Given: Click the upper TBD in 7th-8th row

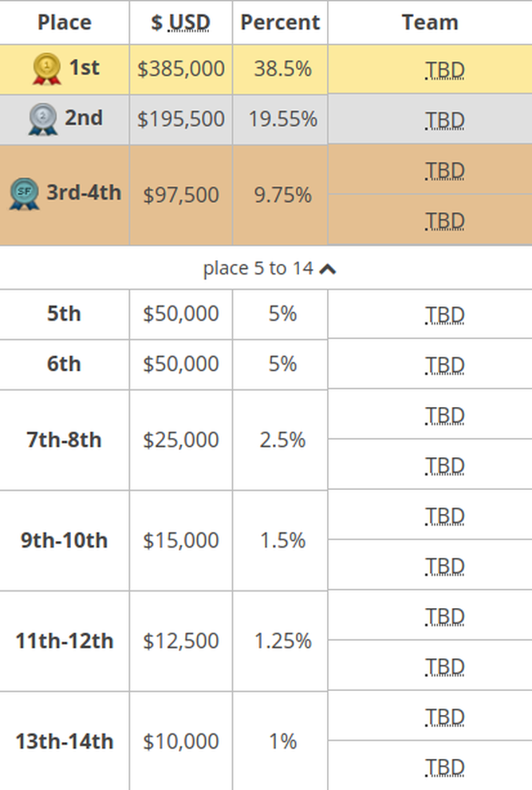Looking at the screenshot, I should (x=445, y=417).
